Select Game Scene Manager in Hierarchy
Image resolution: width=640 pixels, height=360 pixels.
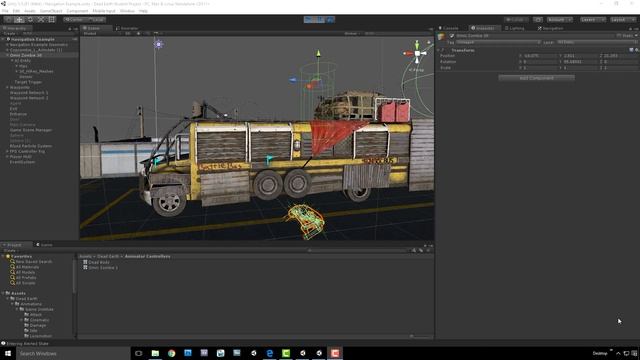(31, 130)
